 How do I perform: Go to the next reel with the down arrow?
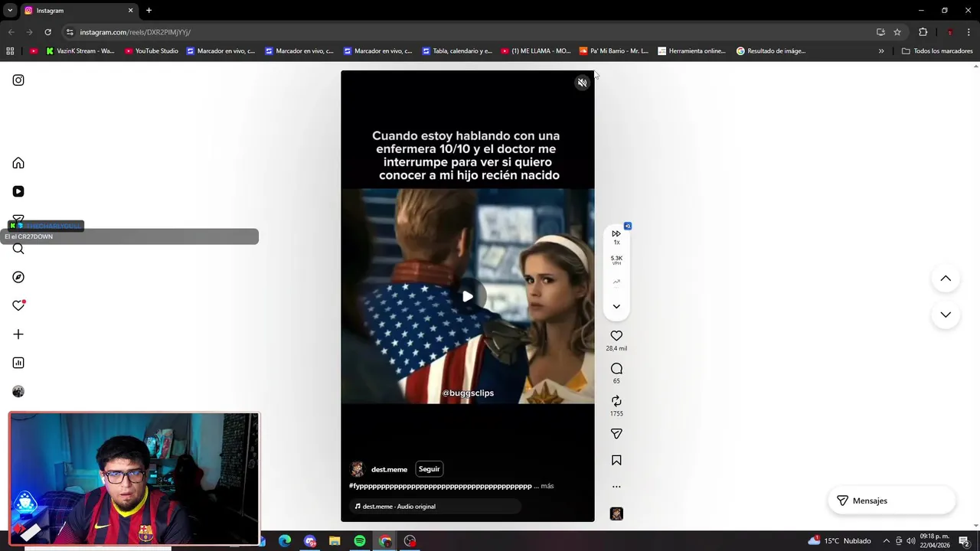(946, 315)
